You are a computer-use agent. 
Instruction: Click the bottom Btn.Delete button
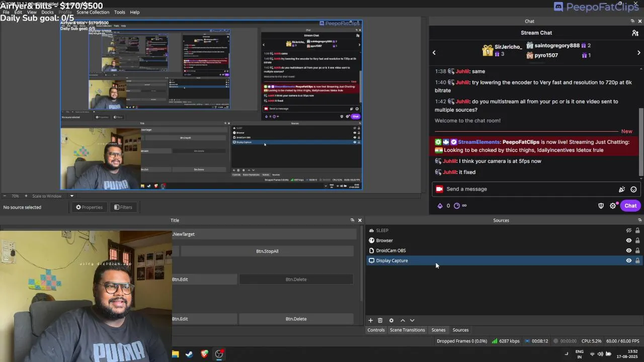(x=296, y=319)
